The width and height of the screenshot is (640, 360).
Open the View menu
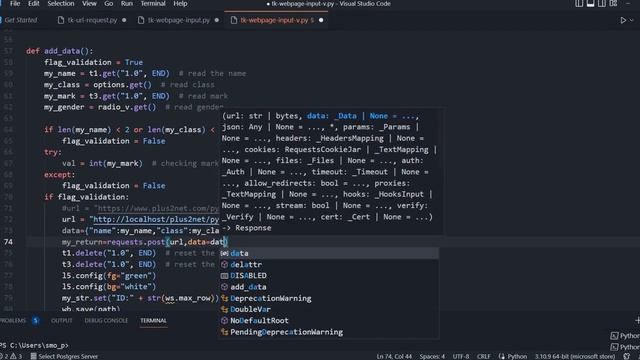coord(89,4)
